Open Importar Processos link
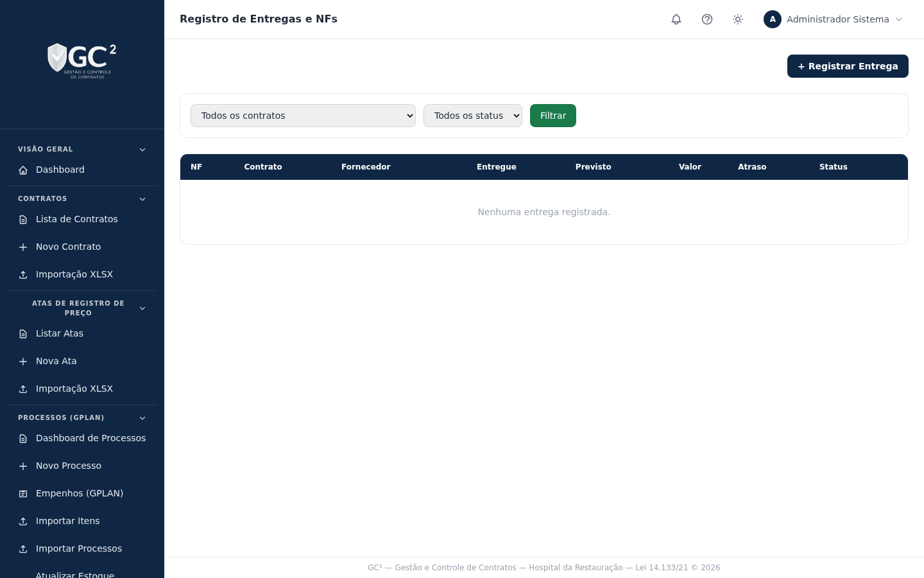This screenshot has width=924, height=578. pos(82,548)
